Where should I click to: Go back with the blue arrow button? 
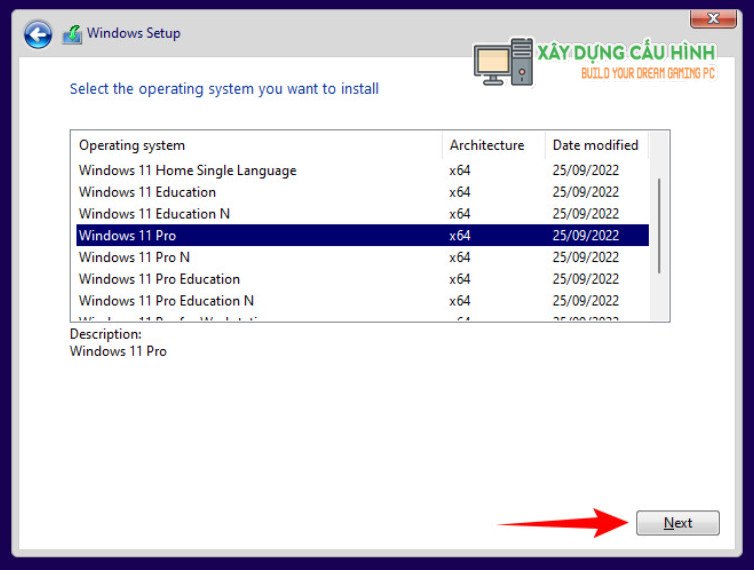(x=38, y=35)
